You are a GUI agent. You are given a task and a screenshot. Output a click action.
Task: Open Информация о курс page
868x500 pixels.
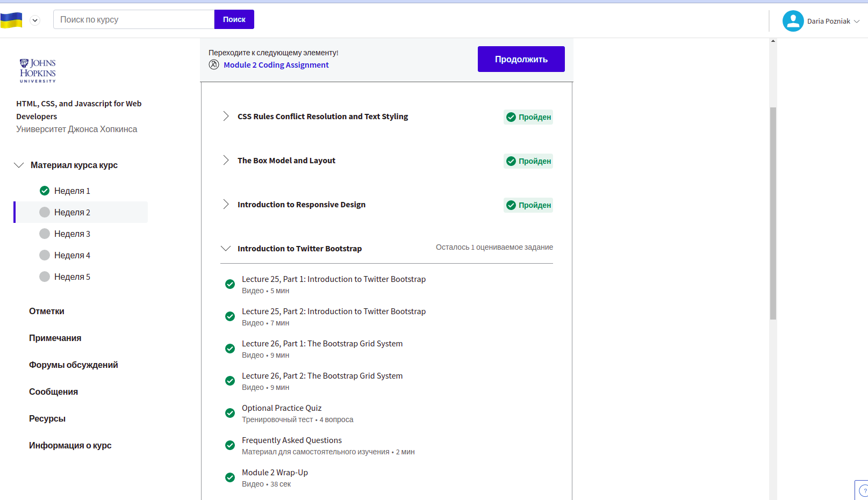click(x=70, y=445)
